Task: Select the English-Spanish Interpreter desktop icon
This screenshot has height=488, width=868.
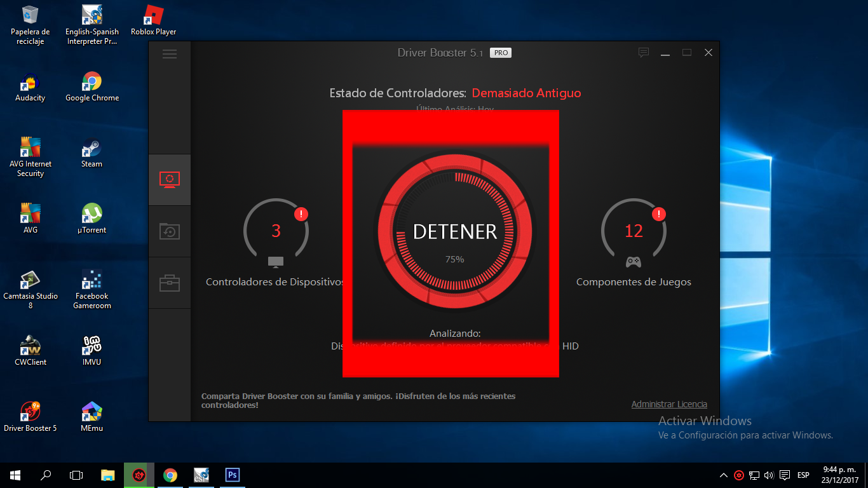Action: point(92,25)
